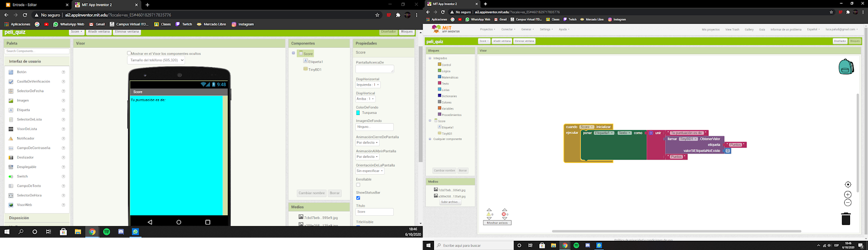The width and height of the screenshot is (868, 250).
Task: Open the backpack in the blocks workspace
Action: (846, 67)
